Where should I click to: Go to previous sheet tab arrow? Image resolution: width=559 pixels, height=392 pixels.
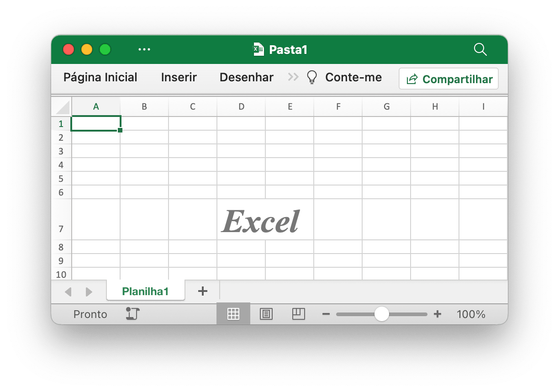click(x=69, y=291)
